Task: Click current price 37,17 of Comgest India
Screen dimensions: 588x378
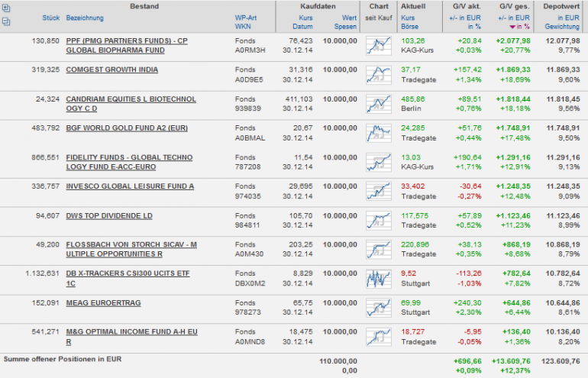Action: (x=411, y=69)
